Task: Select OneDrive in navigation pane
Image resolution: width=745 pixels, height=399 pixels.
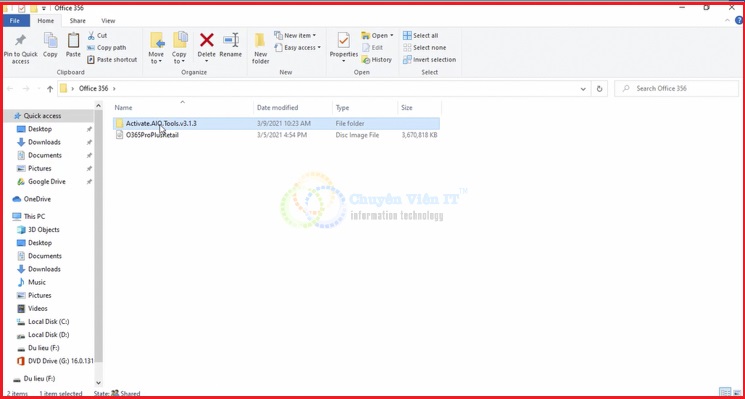Action: 37,199
